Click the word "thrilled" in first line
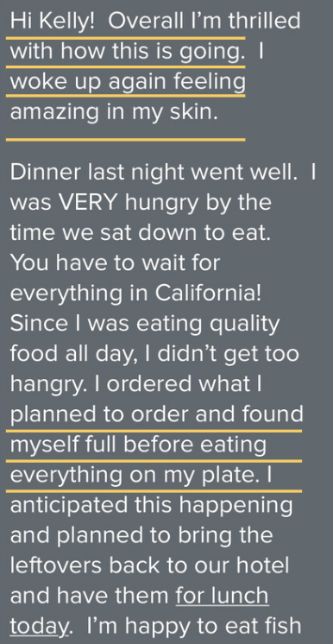The image size is (333, 644). pos(265,22)
